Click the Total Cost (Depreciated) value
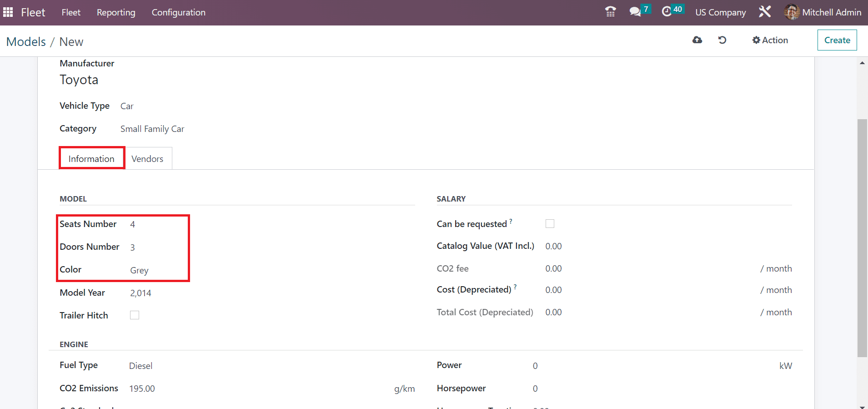This screenshot has width=868, height=409. (x=553, y=312)
